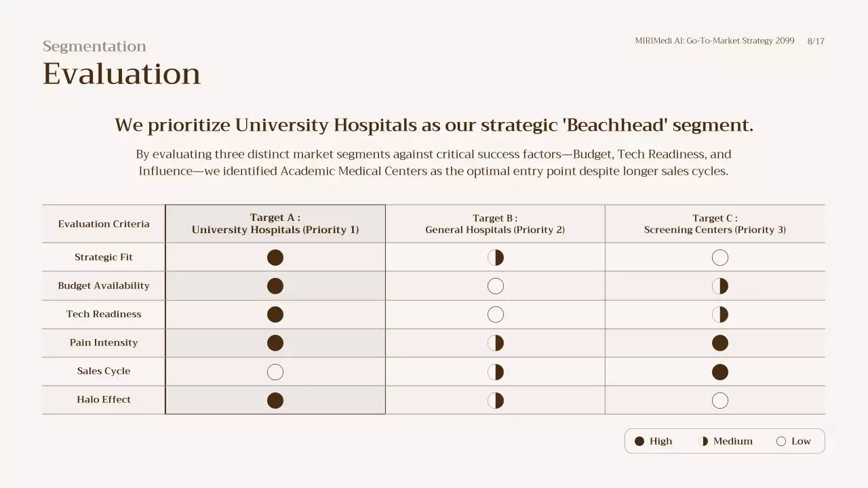868x488 pixels.
Task: Click the Medium half circle legend icon
Action: (x=703, y=441)
